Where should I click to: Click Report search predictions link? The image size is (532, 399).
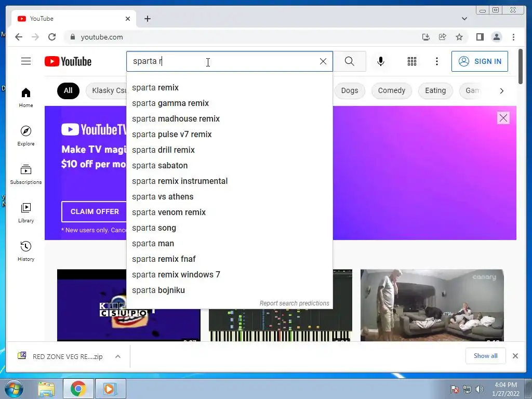[x=294, y=303]
